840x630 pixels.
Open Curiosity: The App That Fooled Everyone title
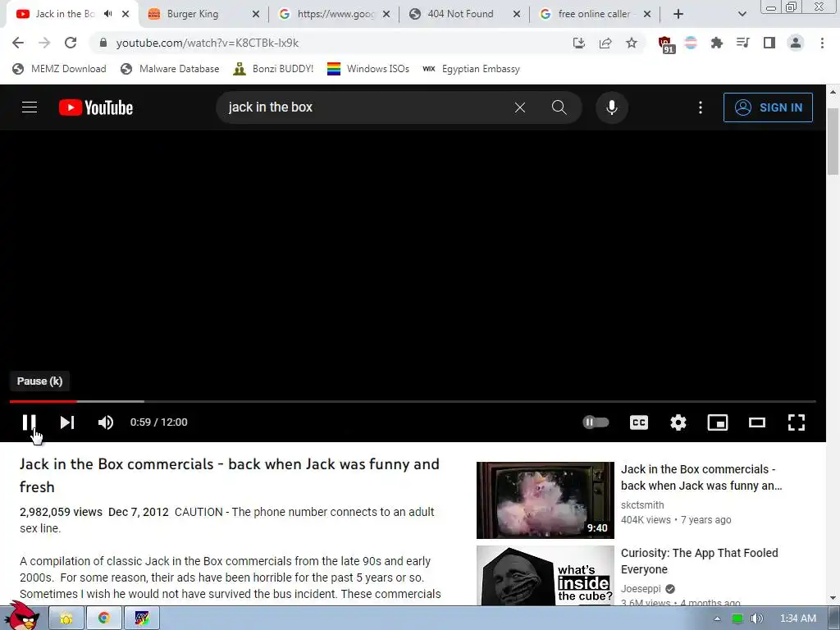click(x=699, y=561)
